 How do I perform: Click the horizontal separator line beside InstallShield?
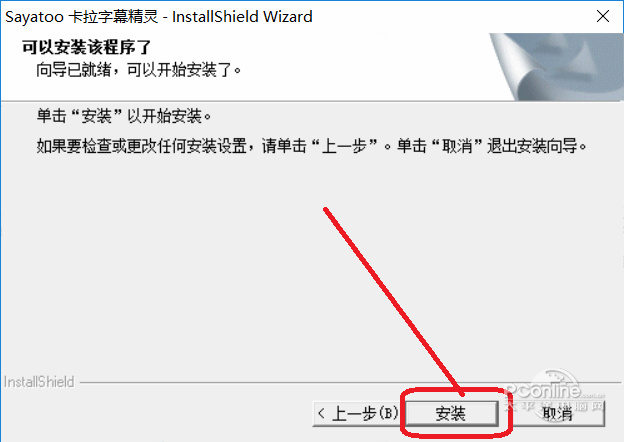(x=350, y=383)
